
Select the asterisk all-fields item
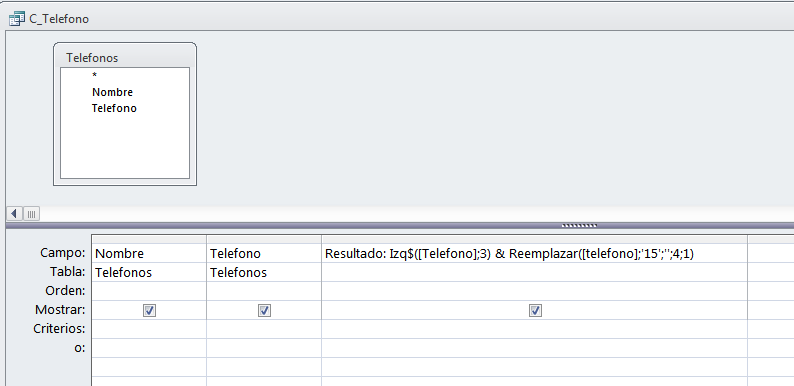point(94,75)
